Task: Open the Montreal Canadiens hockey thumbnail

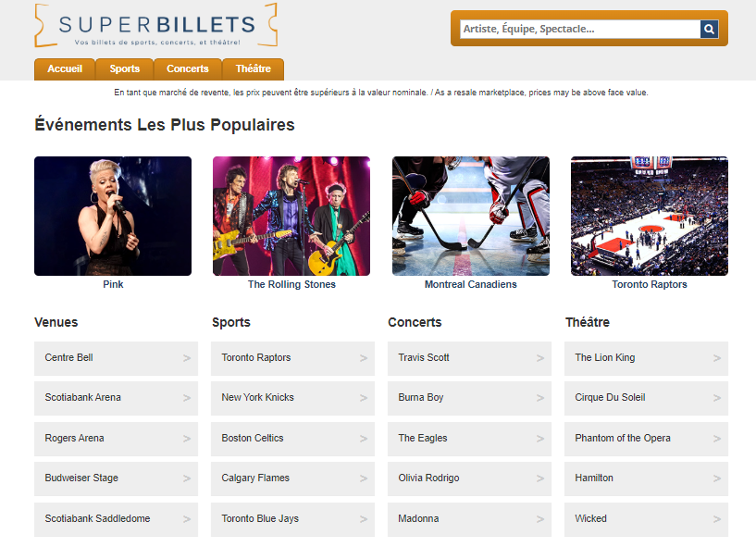Action: click(470, 216)
